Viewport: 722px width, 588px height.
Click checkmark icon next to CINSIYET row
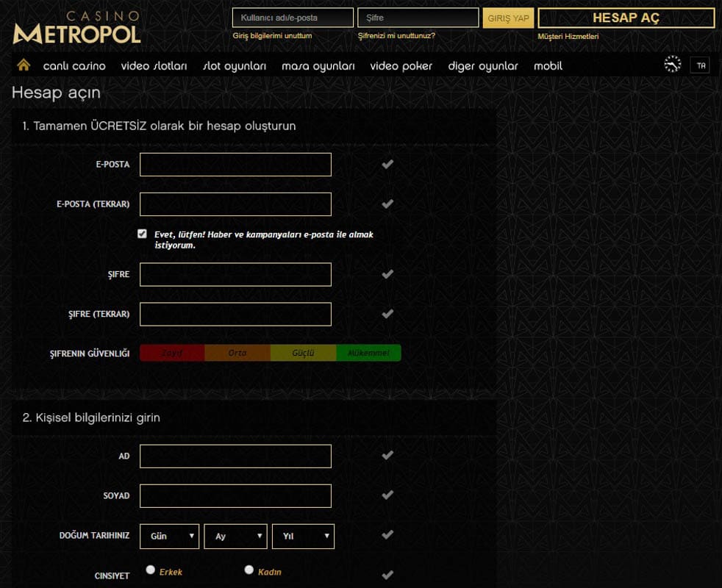point(387,575)
